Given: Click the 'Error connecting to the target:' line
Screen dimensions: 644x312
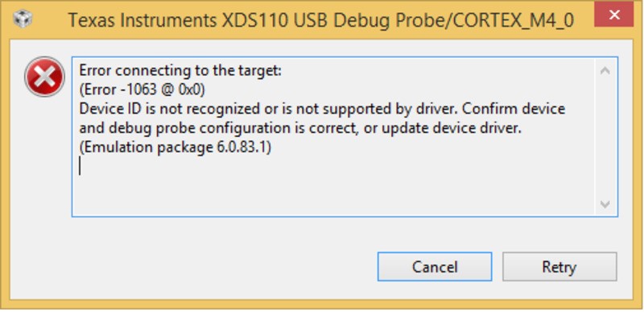Looking at the screenshot, I should (180, 71).
